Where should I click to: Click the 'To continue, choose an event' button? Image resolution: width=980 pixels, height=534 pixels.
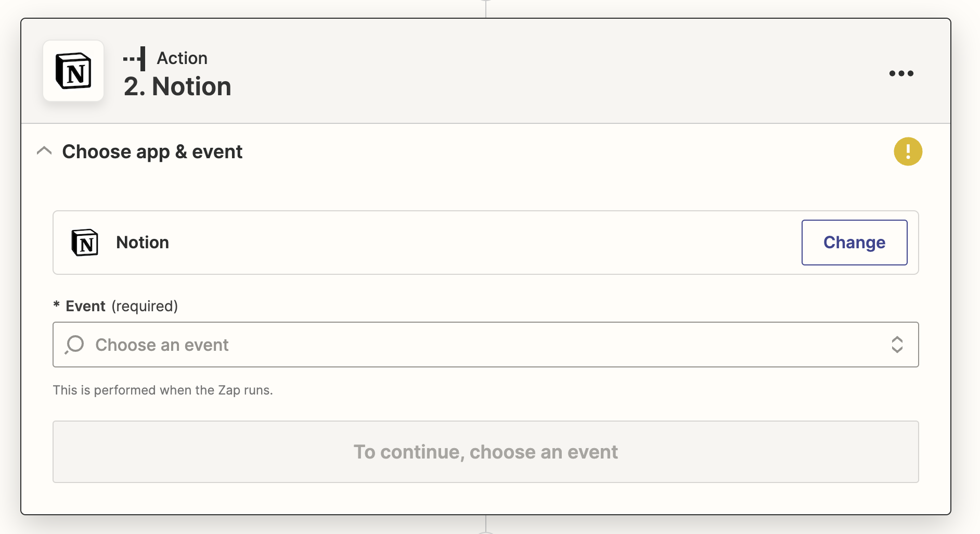(x=485, y=452)
